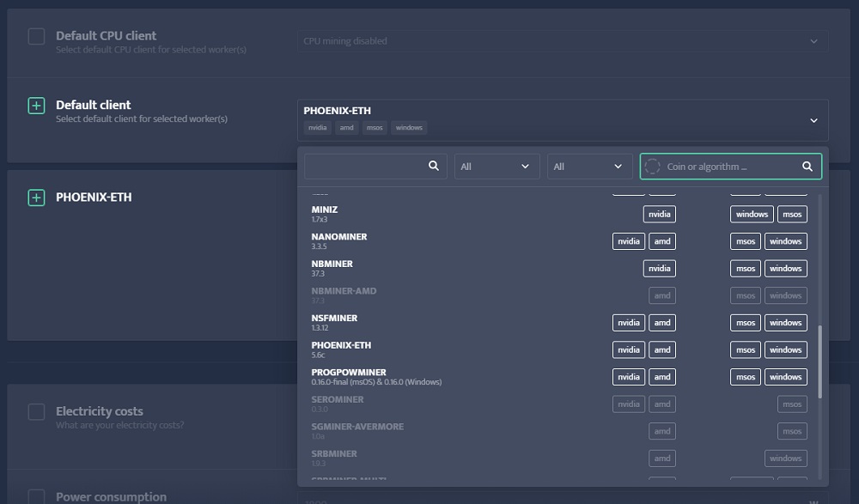Click the nvidia tag on NBMINER row
This screenshot has height=504, width=859.
[660, 269]
